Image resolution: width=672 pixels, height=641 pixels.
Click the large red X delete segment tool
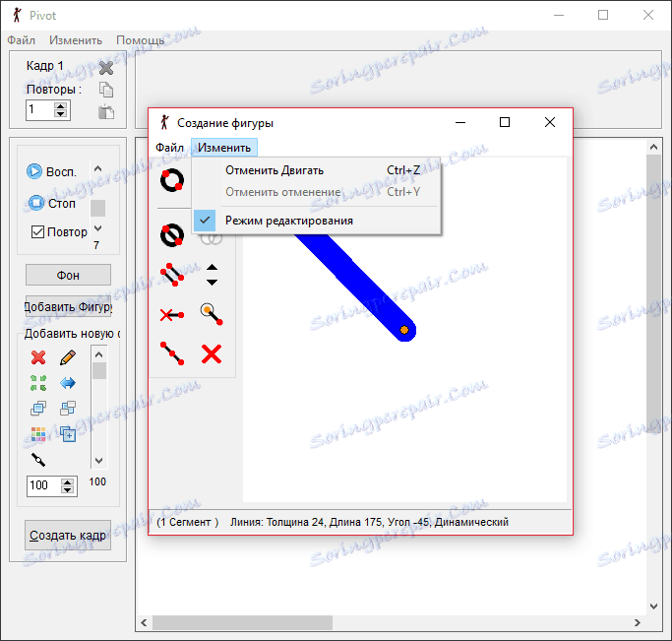tap(212, 354)
